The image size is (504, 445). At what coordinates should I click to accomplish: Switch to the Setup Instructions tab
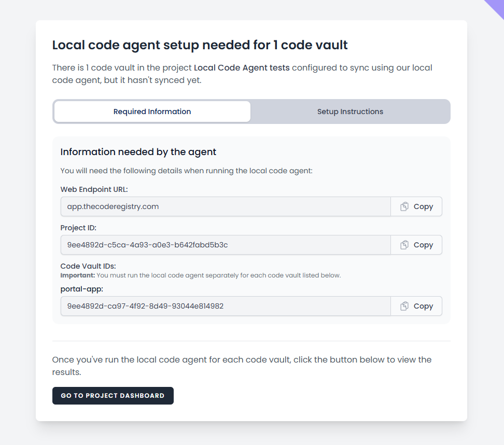tap(350, 112)
